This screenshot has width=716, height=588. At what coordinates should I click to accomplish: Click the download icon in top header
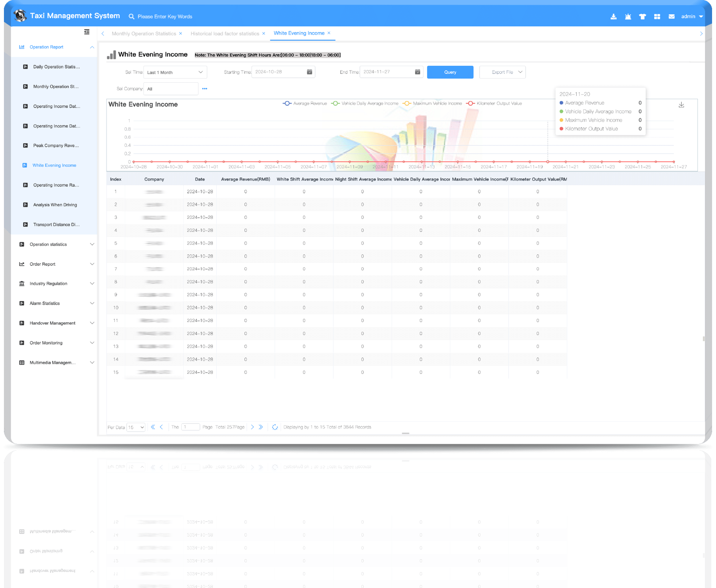coord(613,17)
